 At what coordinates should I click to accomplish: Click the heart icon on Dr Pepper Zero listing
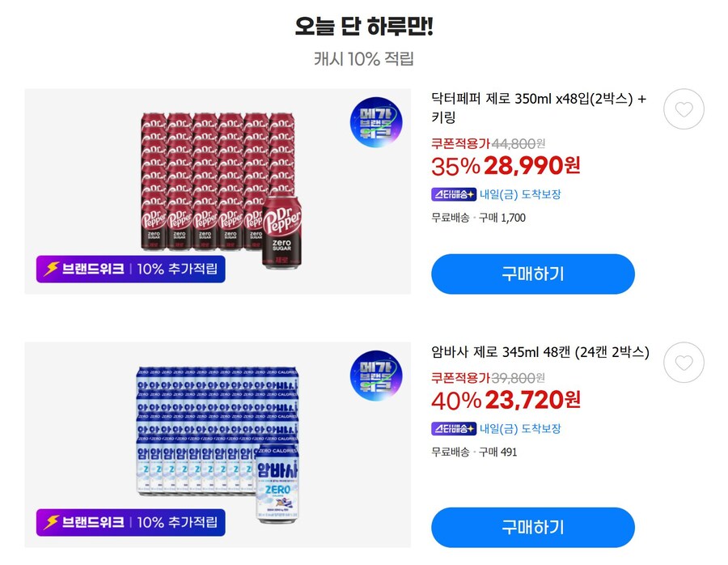point(684,108)
